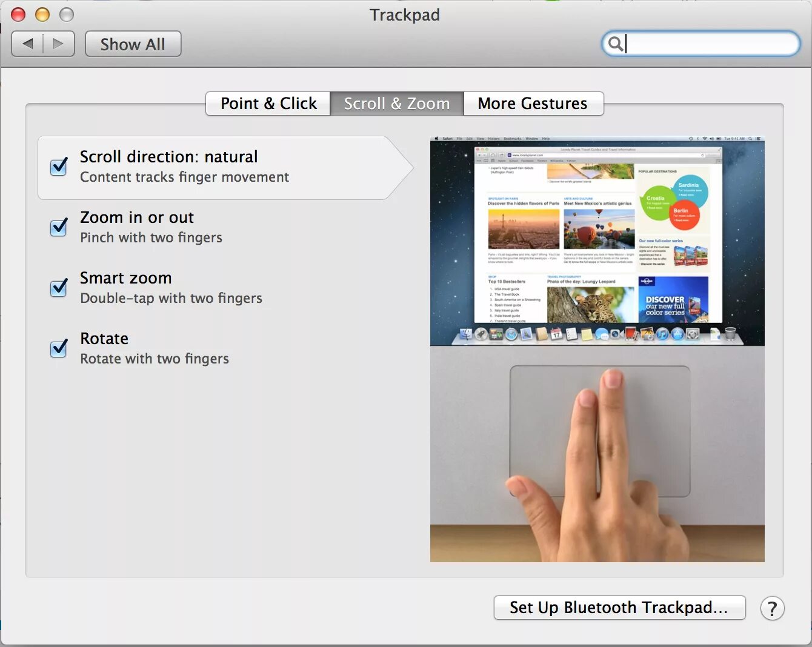Click Set Up Bluetooth Trackpad button

tap(619, 608)
